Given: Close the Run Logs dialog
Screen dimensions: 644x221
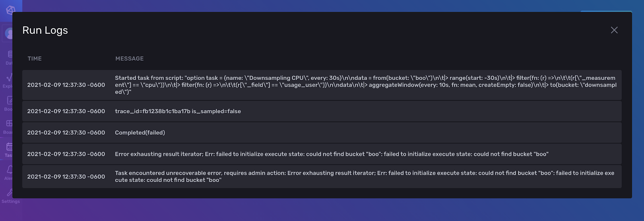Looking at the screenshot, I should [x=614, y=30].
